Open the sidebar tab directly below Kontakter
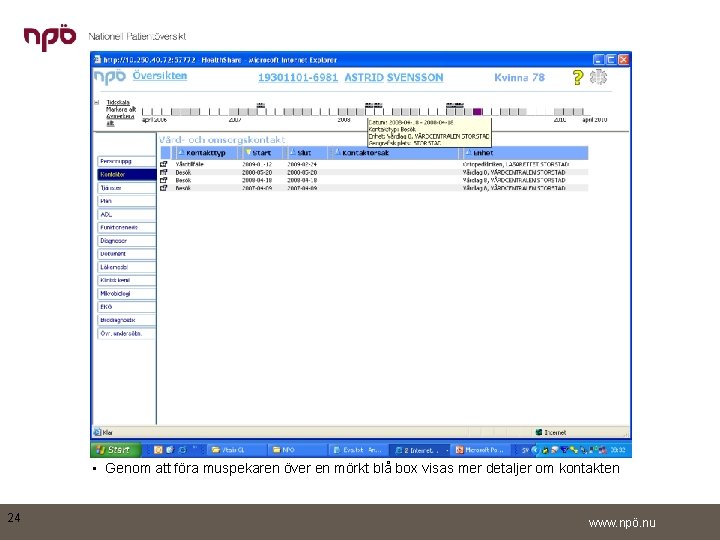 click(x=127, y=188)
